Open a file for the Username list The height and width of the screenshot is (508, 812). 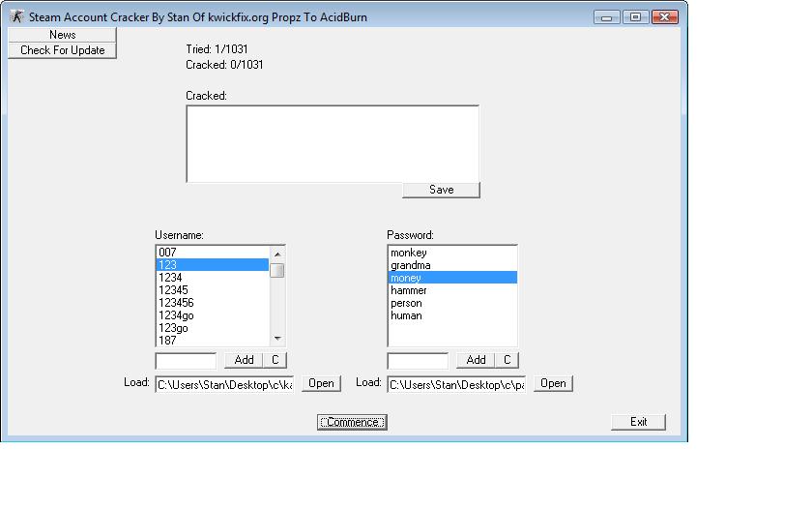(x=321, y=383)
